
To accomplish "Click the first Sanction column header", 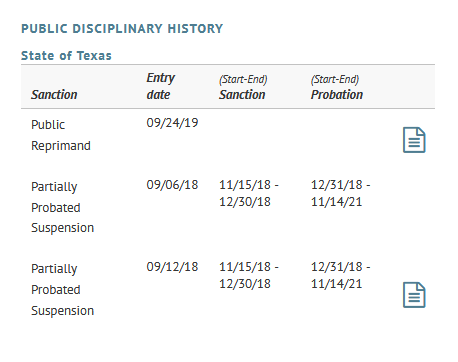I will (x=54, y=95).
